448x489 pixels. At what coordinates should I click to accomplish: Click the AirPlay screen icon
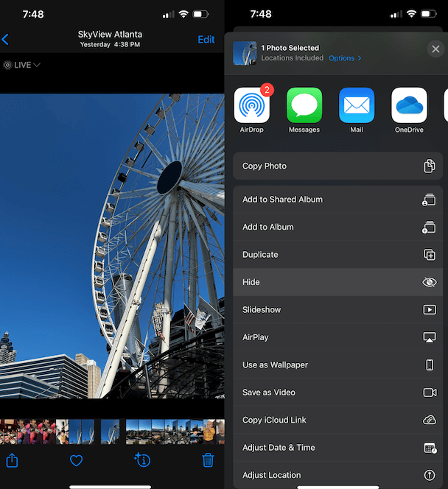click(x=430, y=337)
